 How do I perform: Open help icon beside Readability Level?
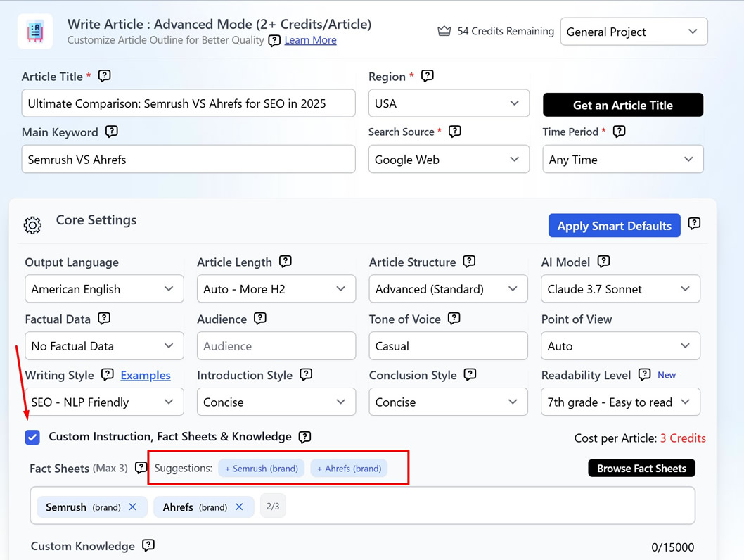click(644, 375)
